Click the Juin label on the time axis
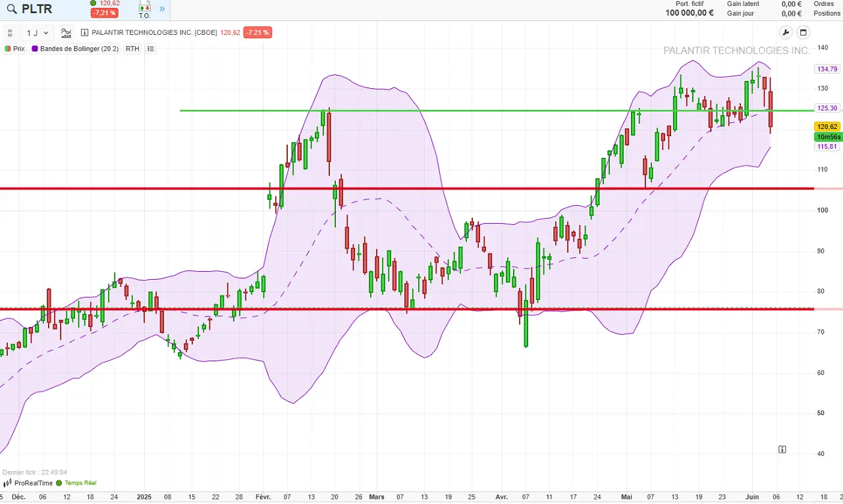Viewport: 843px width, 504px height. [753, 497]
